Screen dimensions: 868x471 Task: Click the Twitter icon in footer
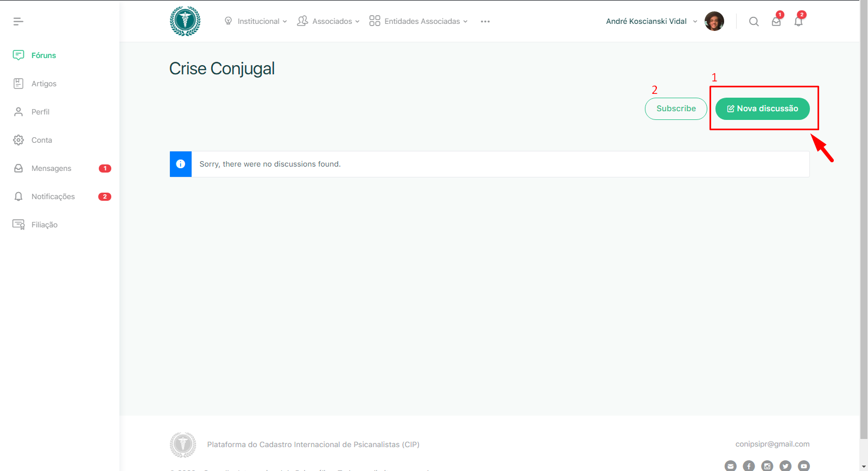[x=785, y=466]
